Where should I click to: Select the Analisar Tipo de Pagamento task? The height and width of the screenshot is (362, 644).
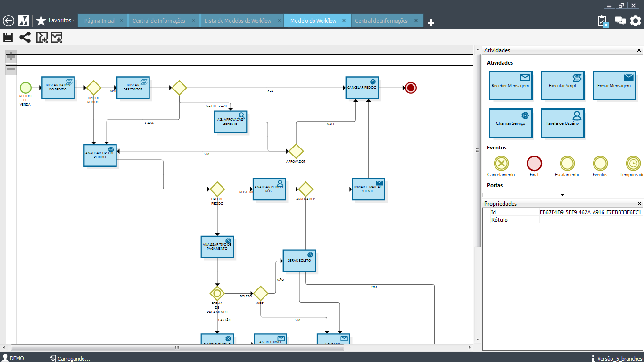coord(217,247)
